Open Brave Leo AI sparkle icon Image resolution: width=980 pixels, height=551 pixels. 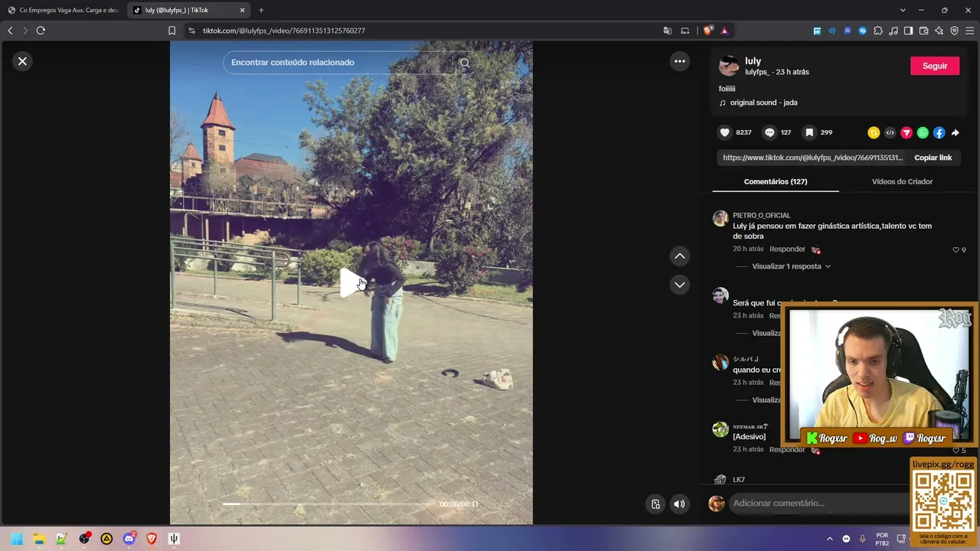point(939,31)
